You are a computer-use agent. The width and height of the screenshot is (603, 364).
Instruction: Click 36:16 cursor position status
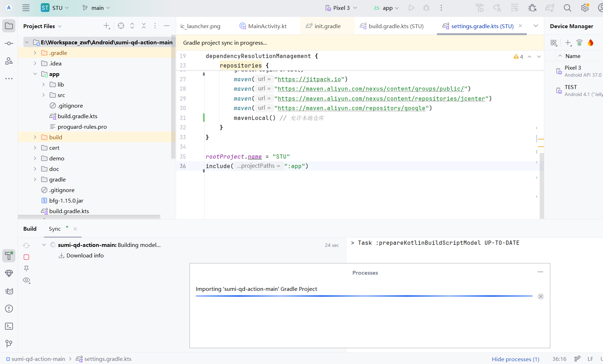tap(559, 359)
